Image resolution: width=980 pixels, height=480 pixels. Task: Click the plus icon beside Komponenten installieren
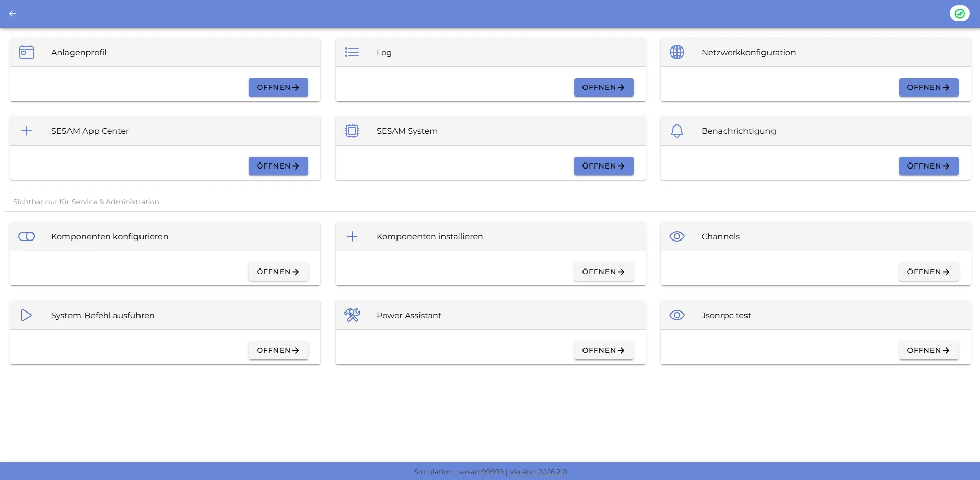coord(352,236)
